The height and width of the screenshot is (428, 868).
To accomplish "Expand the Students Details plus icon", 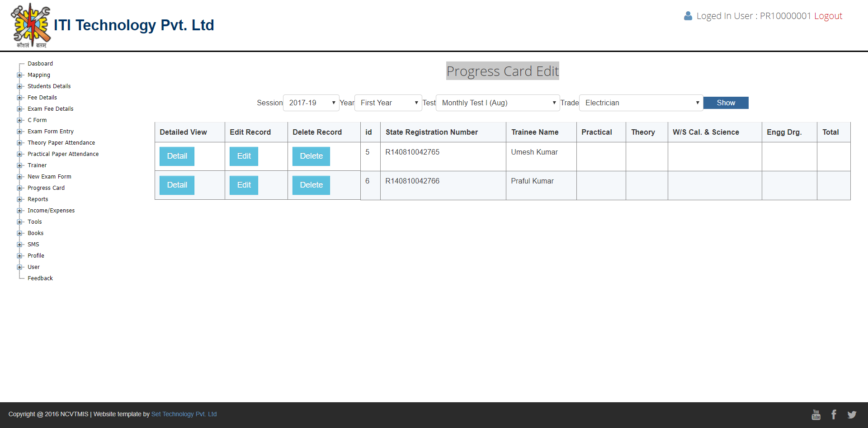I will click(19, 86).
